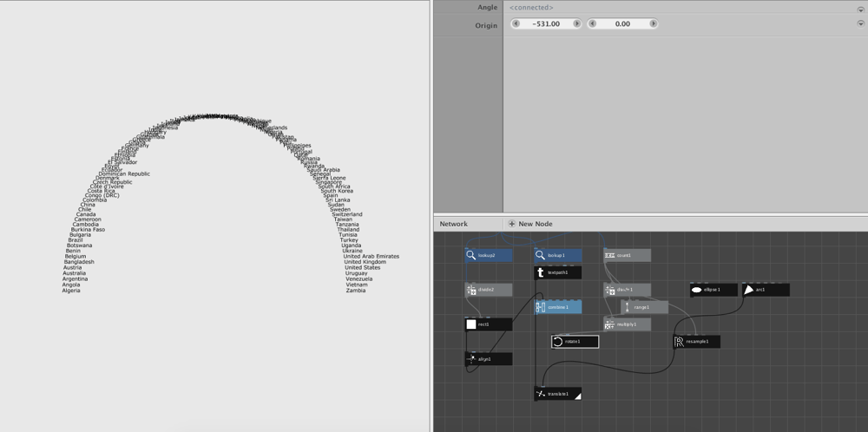The image size is (868, 432).
Task: Select the combine1 node
Action: coord(557,307)
